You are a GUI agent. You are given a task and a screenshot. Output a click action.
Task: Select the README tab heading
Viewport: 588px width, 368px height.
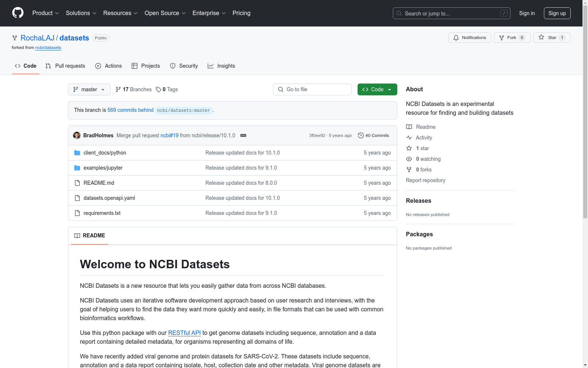[x=90, y=236]
